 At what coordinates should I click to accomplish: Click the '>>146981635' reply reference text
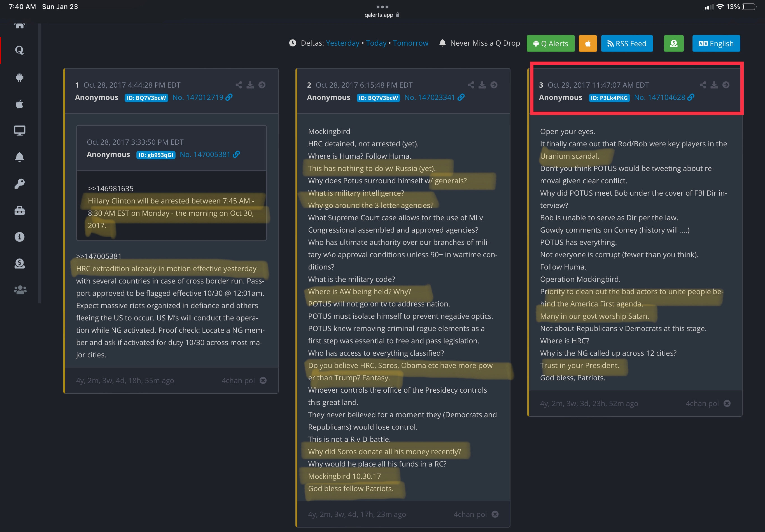point(111,188)
